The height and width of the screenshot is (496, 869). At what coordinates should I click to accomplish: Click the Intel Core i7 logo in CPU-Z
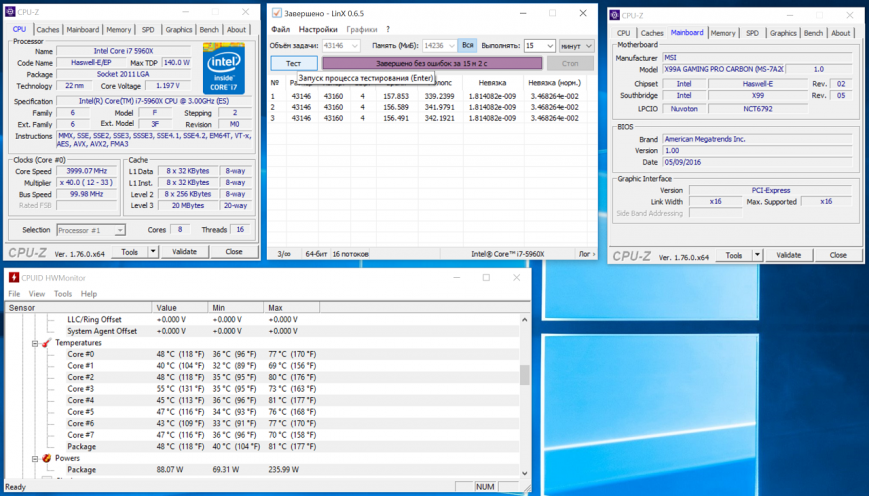pos(224,68)
